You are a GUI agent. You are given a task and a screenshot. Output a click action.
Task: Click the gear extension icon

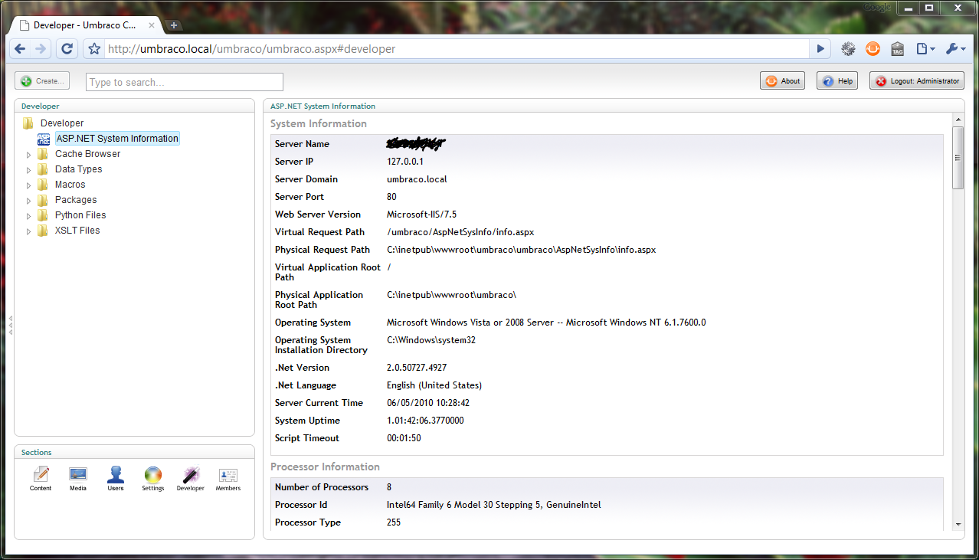(x=848, y=49)
